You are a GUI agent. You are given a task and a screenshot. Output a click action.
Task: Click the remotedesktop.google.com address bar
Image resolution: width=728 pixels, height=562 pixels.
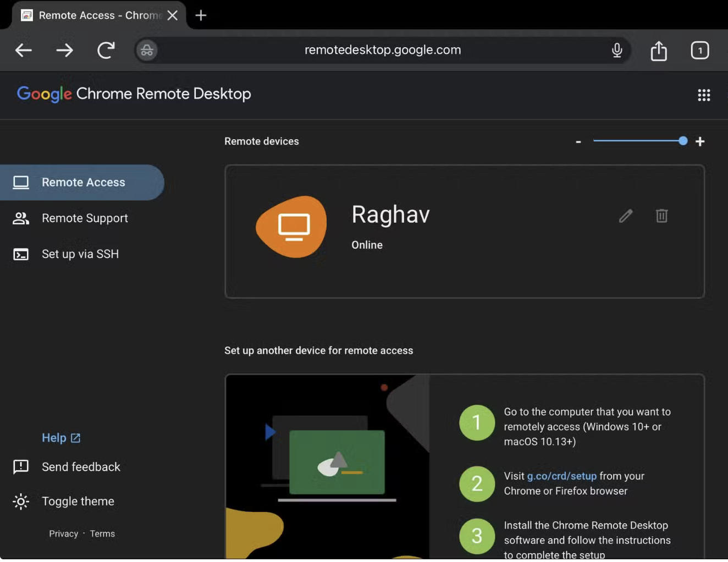[383, 50]
